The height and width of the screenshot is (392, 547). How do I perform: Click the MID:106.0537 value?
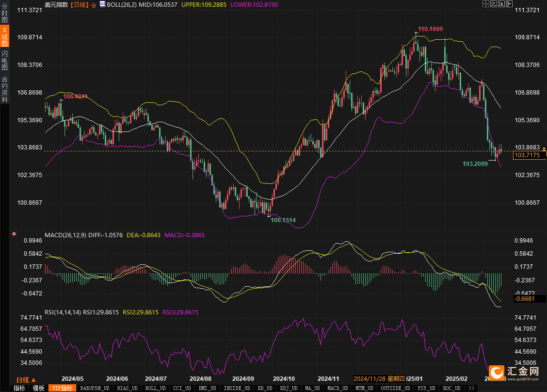coord(158,4)
